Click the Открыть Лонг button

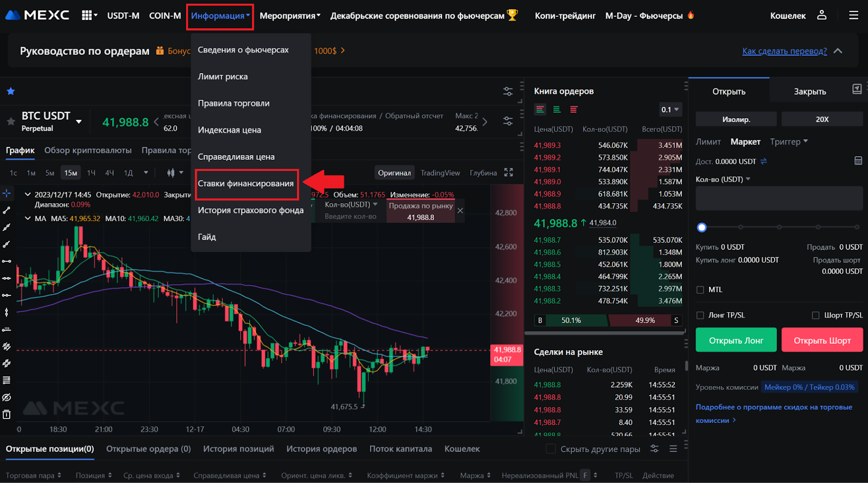736,340
